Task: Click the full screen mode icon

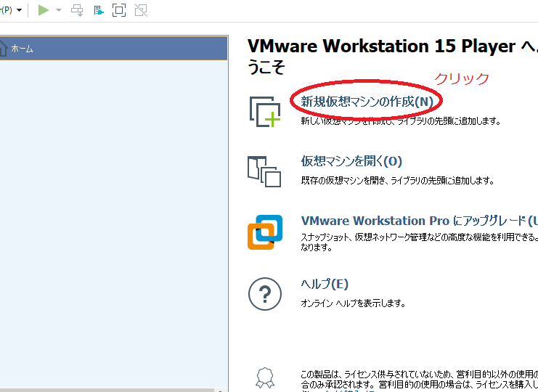Action: click(119, 10)
